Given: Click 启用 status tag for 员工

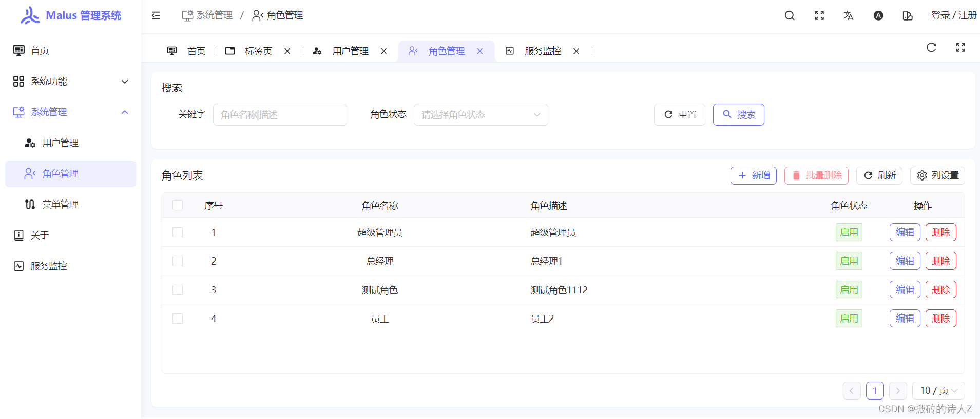Looking at the screenshot, I should coord(849,318).
